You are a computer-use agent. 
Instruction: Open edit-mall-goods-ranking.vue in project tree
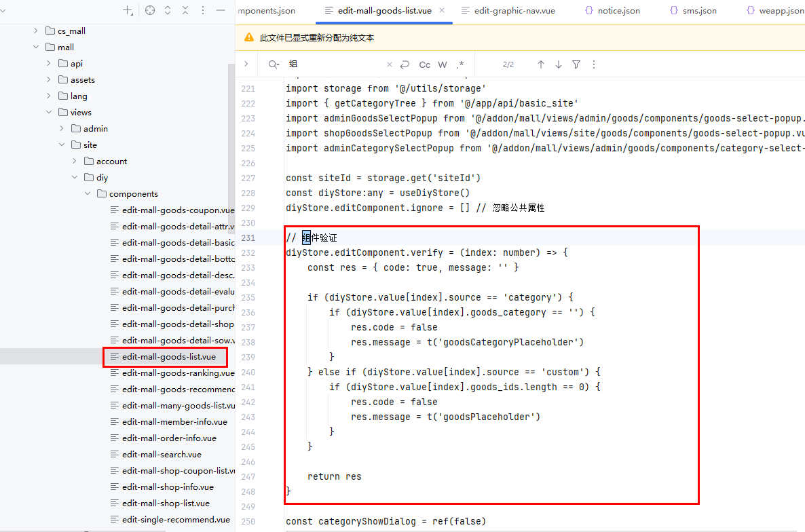tap(178, 373)
